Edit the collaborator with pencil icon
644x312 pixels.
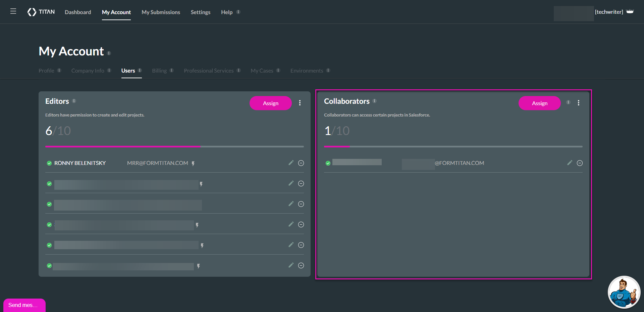pyautogui.click(x=570, y=163)
